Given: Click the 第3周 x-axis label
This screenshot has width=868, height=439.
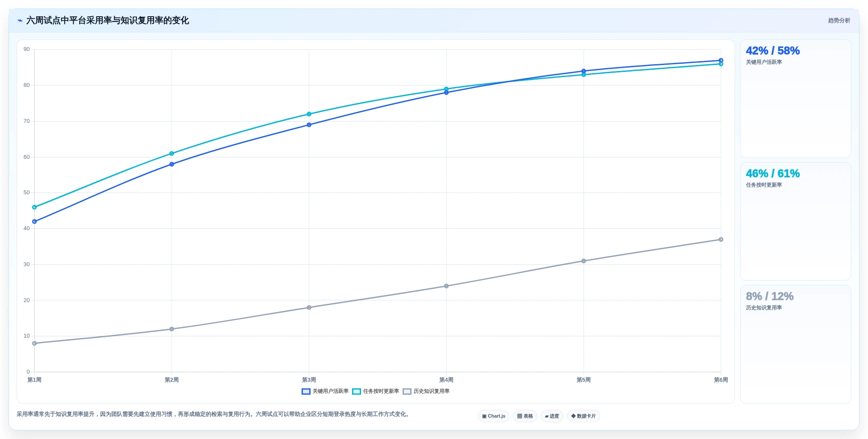Looking at the screenshot, I should click(x=309, y=380).
